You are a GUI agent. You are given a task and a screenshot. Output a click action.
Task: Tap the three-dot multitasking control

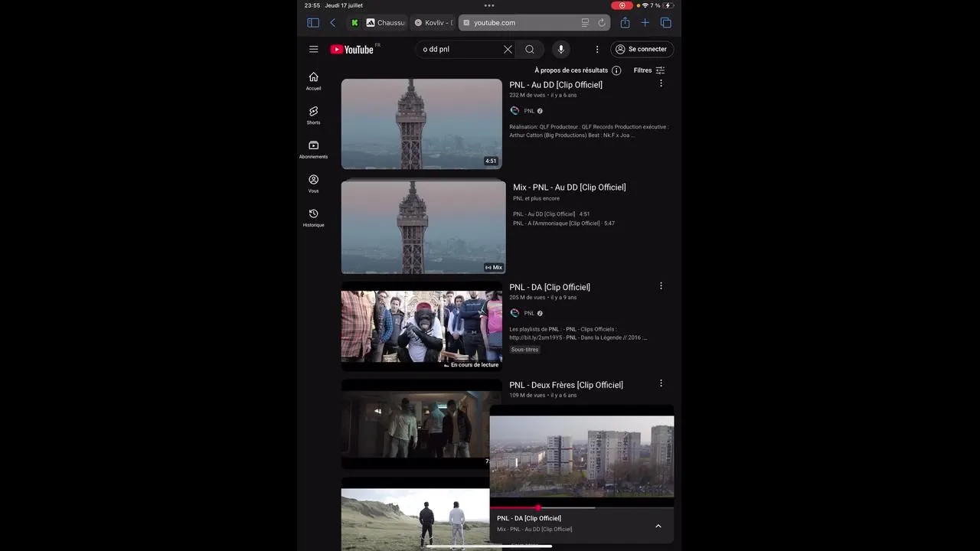(x=489, y=5)
